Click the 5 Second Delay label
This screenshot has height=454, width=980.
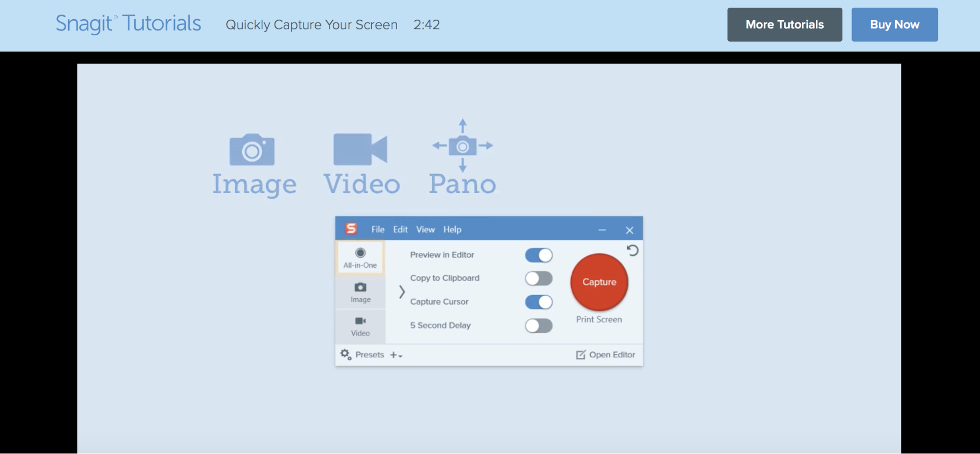pos(440,325)
